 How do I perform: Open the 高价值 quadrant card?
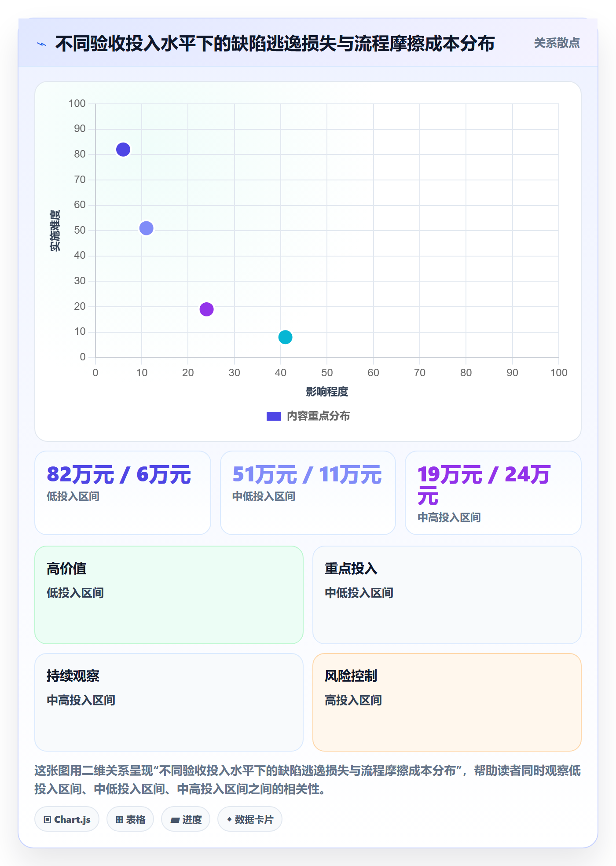[169, 595]
